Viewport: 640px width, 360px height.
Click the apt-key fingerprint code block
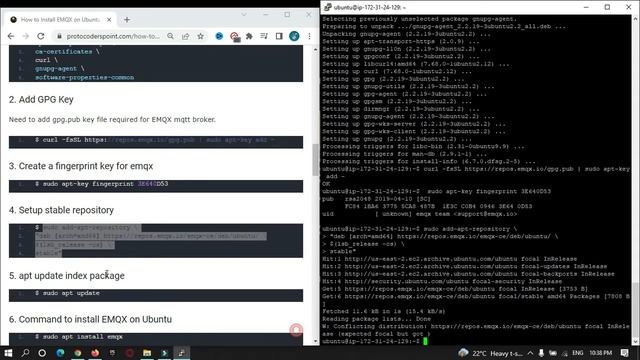pos(156,186)
